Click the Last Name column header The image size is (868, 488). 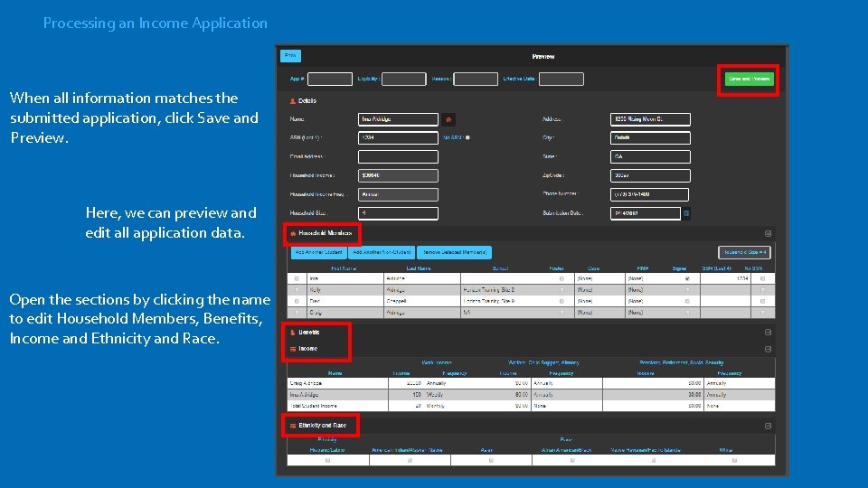click(x=419, y=268)
